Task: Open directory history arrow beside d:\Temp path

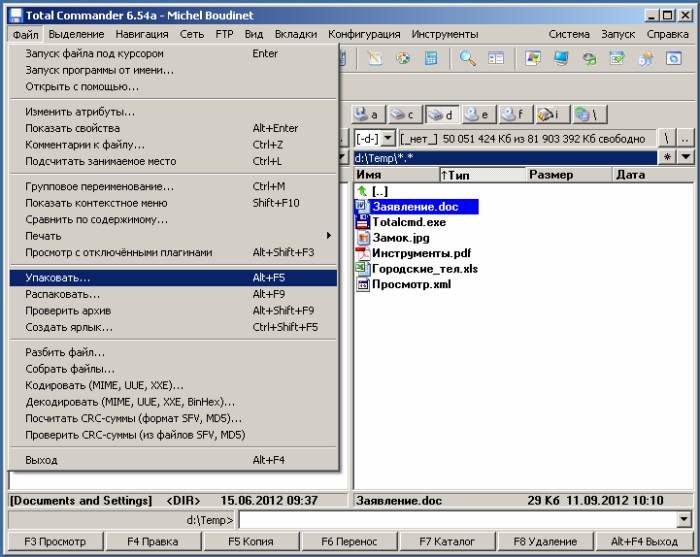Action: (x=686, y=157)
